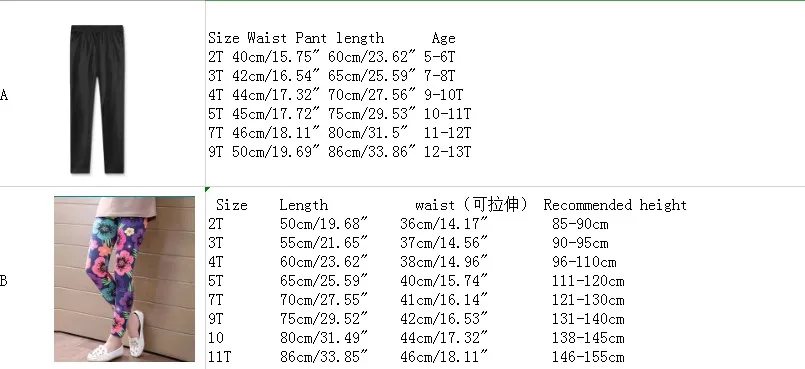Select the line '4T 44cm/17.32" 70cm/27.56" 9-10T'

(336, 95)
